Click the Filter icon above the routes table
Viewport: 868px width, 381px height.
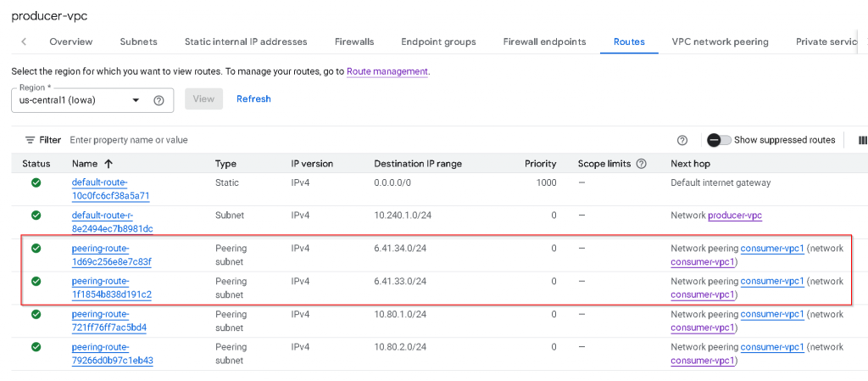30,140
